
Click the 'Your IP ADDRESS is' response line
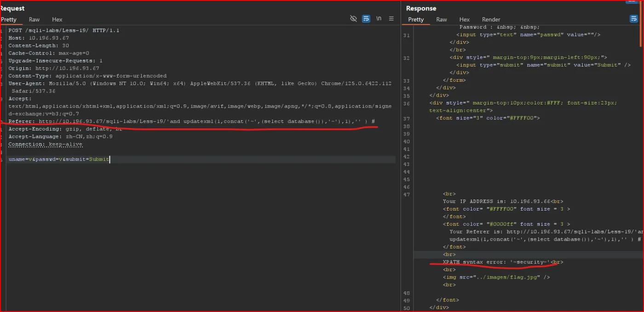(503, 201)
